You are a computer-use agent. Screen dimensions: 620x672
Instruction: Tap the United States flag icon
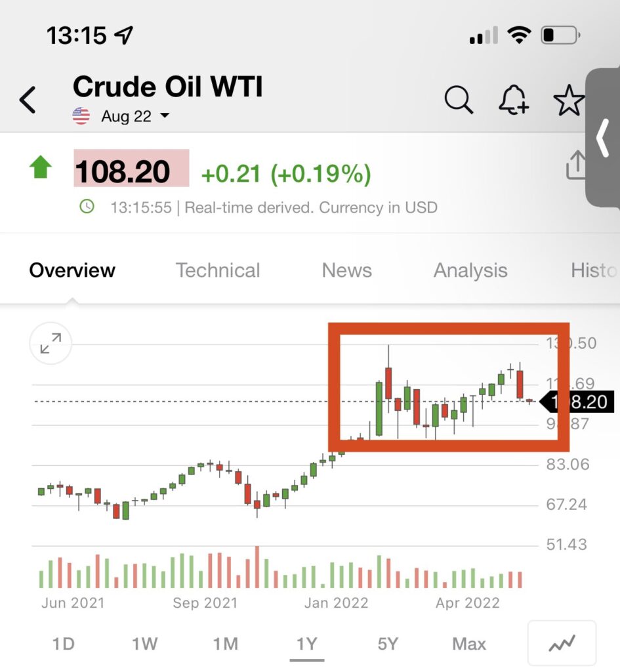pyautogui.click(x=81, y=116)
